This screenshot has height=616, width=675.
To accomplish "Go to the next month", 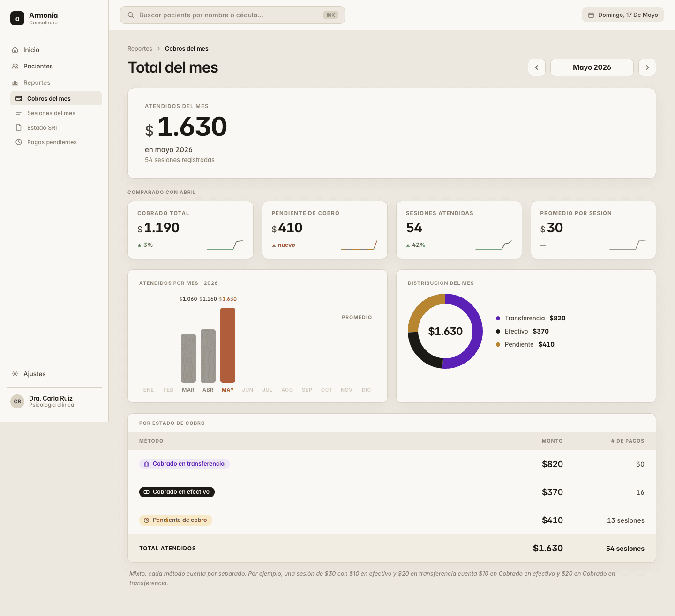I will coord(647,67).
